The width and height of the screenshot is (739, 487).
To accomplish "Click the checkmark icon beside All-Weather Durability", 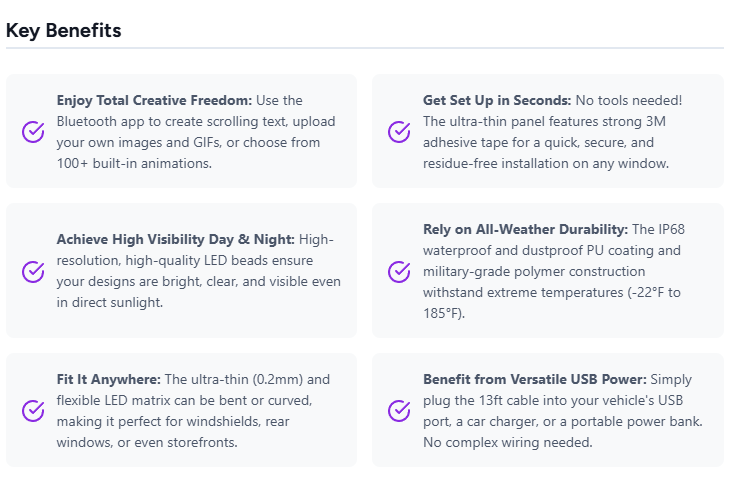I will [399, 271].
